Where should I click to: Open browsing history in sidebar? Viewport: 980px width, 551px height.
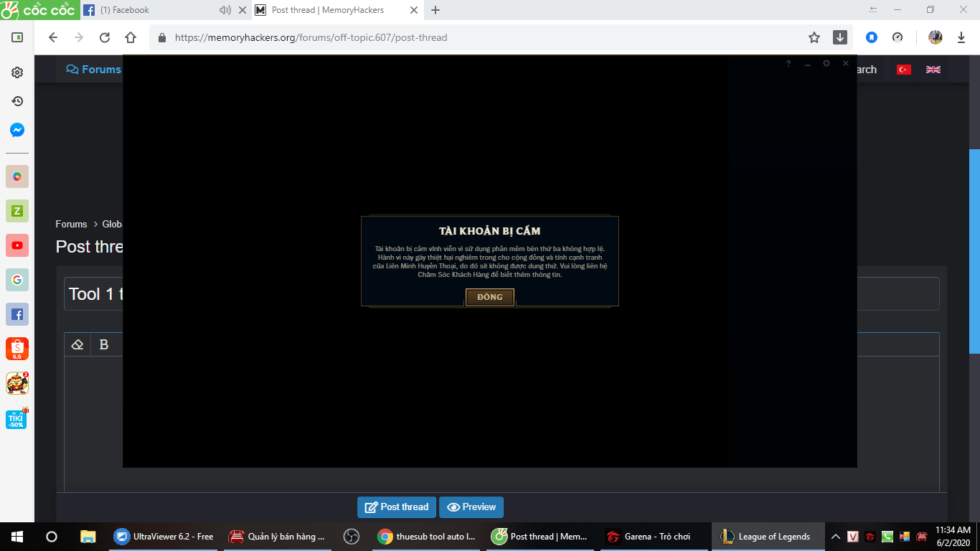(x=17, y=101)
